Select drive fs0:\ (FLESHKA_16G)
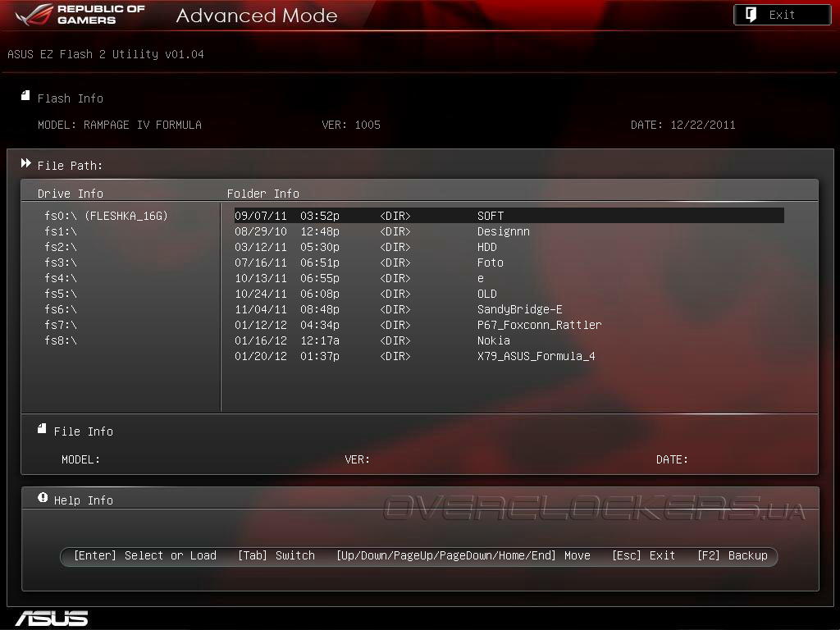 (x=106, y=216)
